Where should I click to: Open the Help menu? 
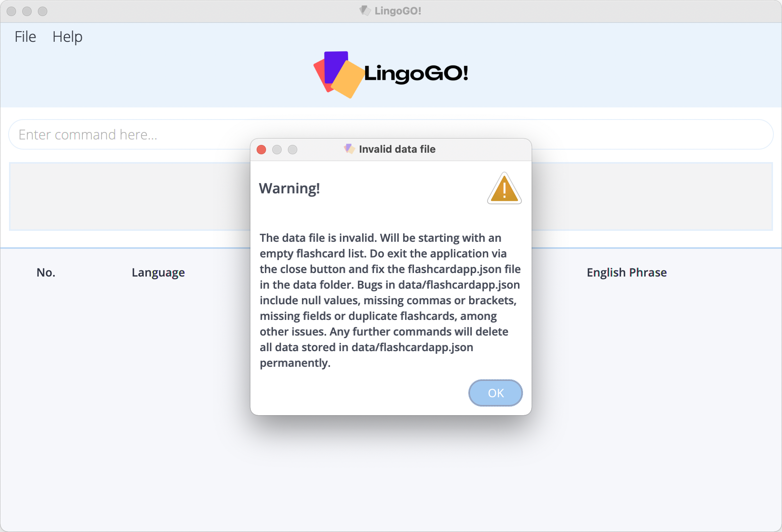point(67,37)
